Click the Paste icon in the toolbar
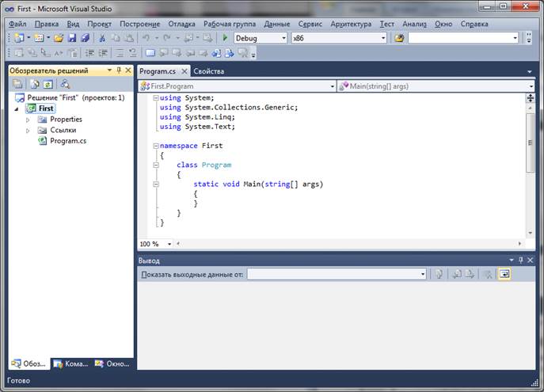 (129, 38)
